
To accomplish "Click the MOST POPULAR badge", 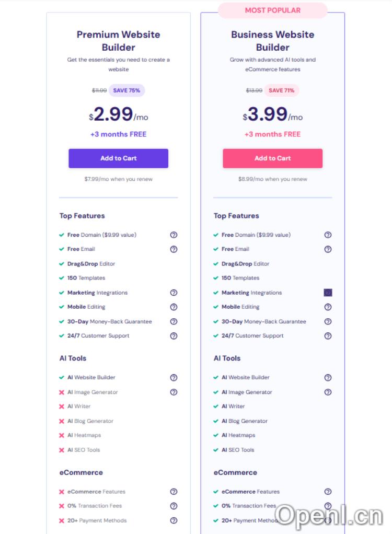I will 272,10.
